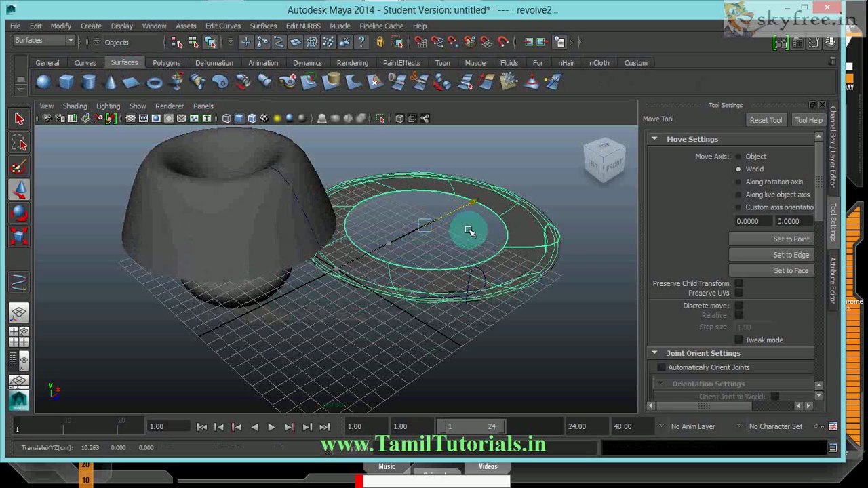868x488 pixels.
Task: Select World move axis radio button
Action: [738, 169]
